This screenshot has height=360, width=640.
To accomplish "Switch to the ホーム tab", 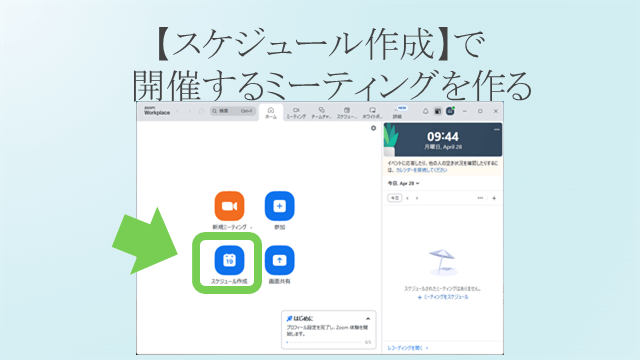I will tap(271, 113).
